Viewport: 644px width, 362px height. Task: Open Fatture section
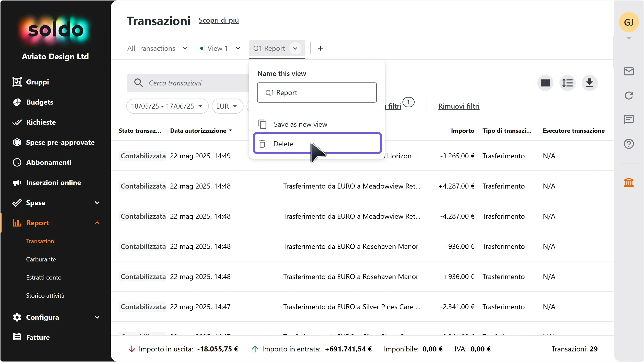31,337
